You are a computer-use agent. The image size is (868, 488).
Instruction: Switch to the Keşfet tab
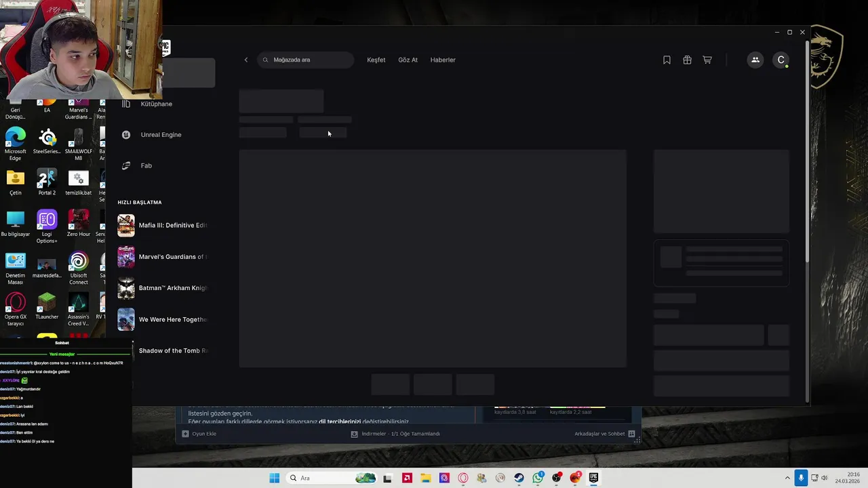pos(376,60)
